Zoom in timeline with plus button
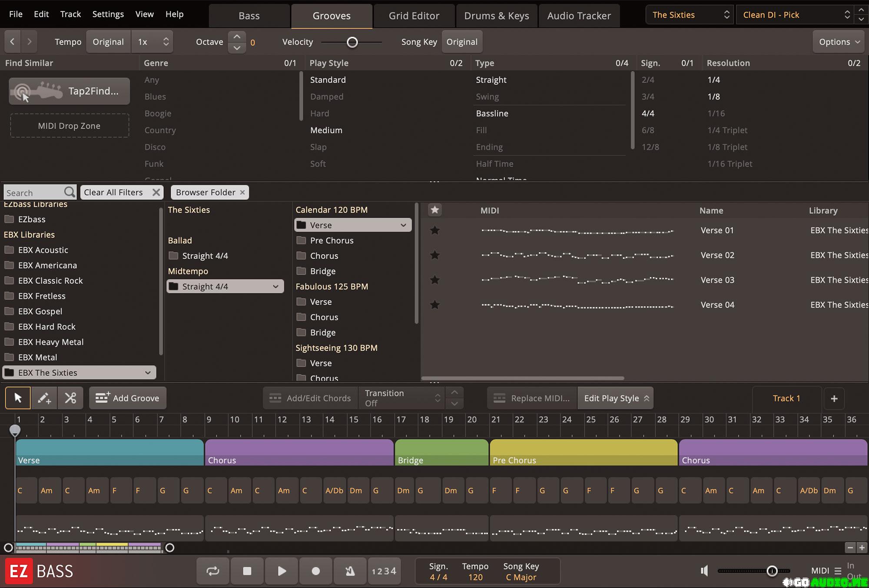Viewport: 869px width, 588px height. click(862, 548)
